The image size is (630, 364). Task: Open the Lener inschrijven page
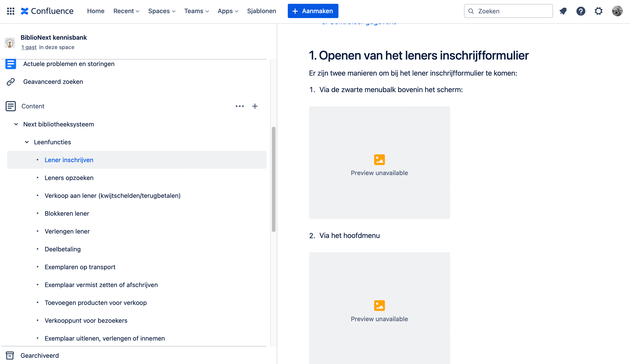(69, 160)
